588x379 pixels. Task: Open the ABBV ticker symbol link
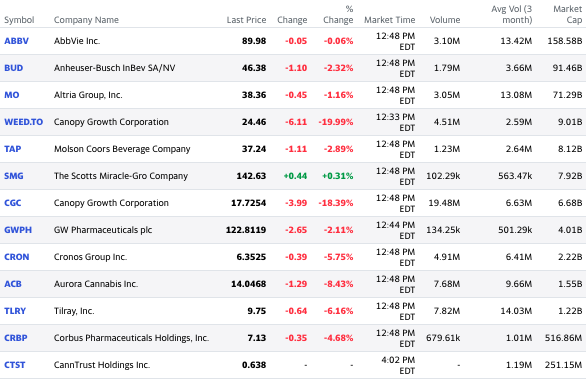[x=16, y=41]
